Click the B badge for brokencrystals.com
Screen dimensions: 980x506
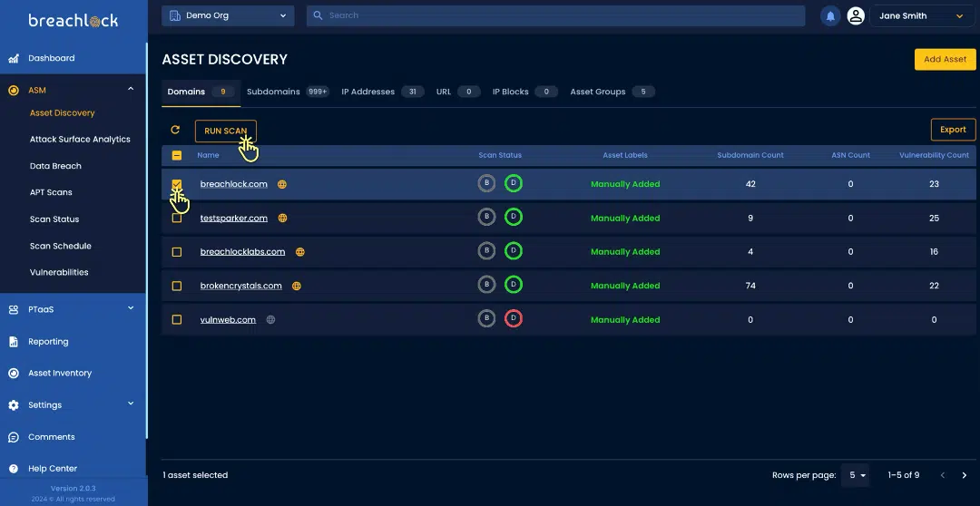tap(486, 284)
